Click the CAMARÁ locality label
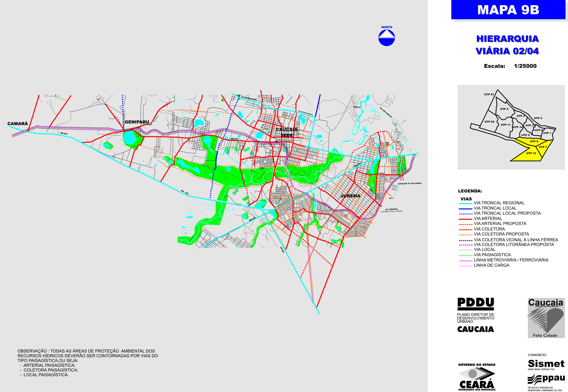The width and height of the screenshot is (568, 392). coord(17,124)
